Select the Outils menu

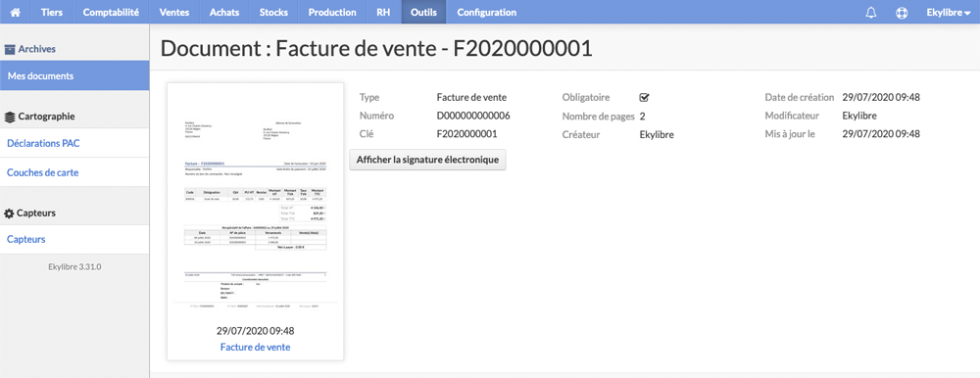pos(423,12)
